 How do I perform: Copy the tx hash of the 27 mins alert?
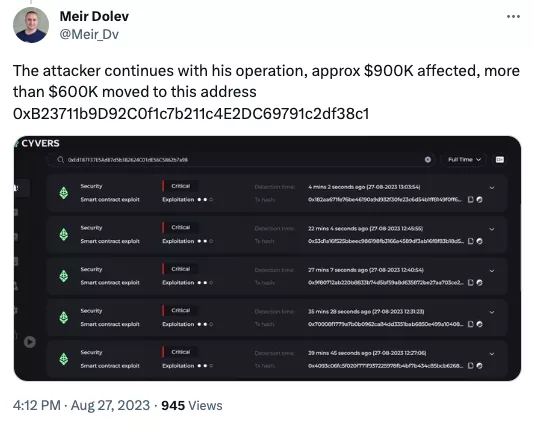tap(471, 283)
